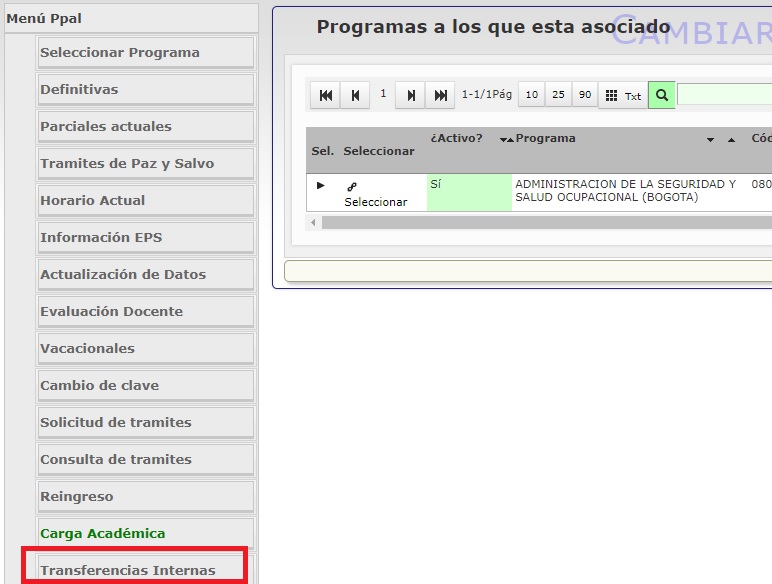The image size is (772, 584).
Task: Click the grid export Txt icon
Action: [x=623, y=96]
